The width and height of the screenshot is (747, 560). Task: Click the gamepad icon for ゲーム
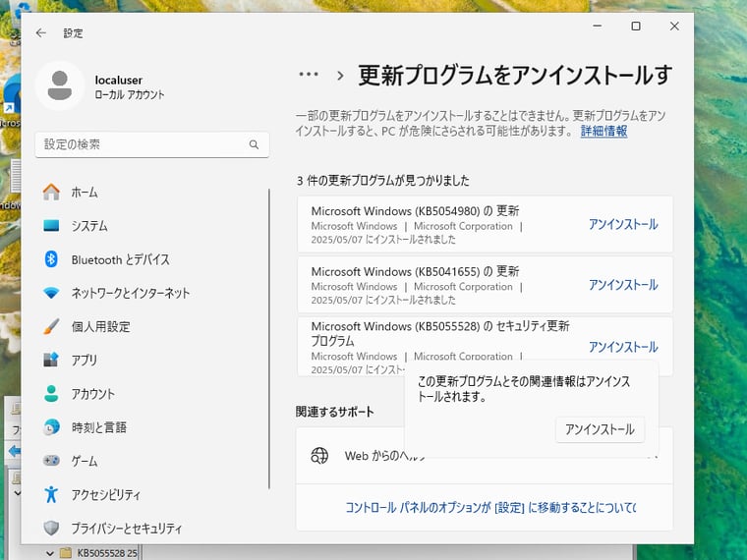(51, 461)
